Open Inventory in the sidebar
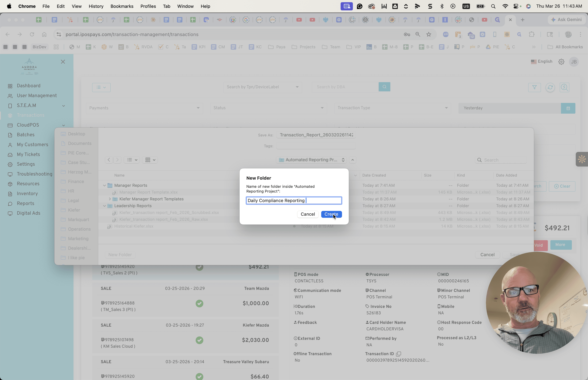This screenshot has height=380, width=588. [27, 193]
